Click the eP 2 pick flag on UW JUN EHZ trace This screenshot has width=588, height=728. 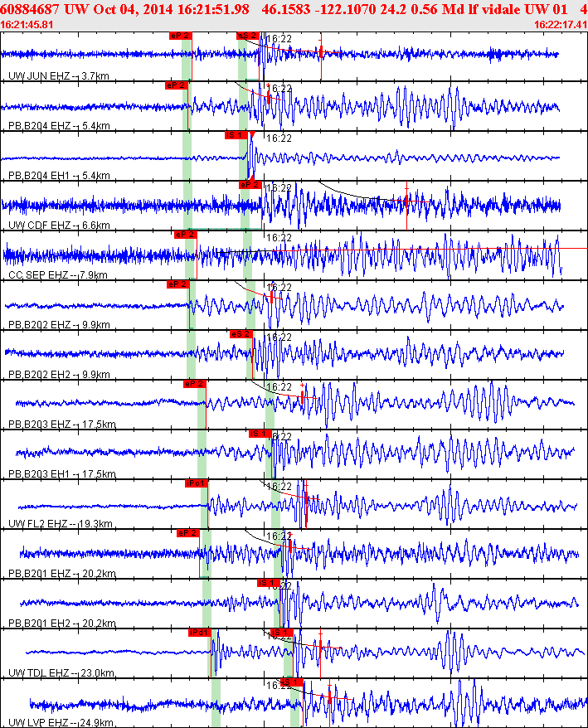pos(180,36)
